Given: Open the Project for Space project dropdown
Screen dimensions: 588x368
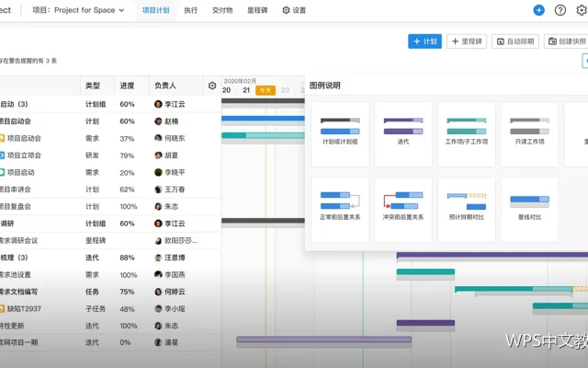Looking at the screenshot, I should point(78,10).
